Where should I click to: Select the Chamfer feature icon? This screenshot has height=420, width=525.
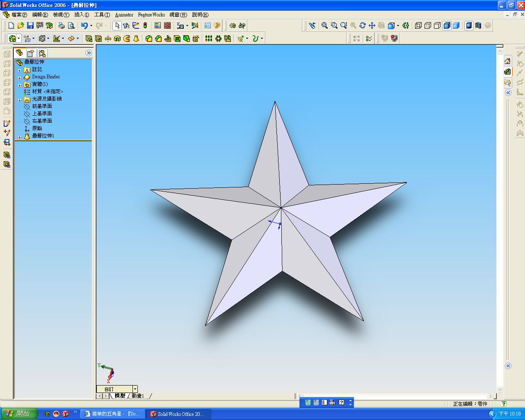pos(158,39)
